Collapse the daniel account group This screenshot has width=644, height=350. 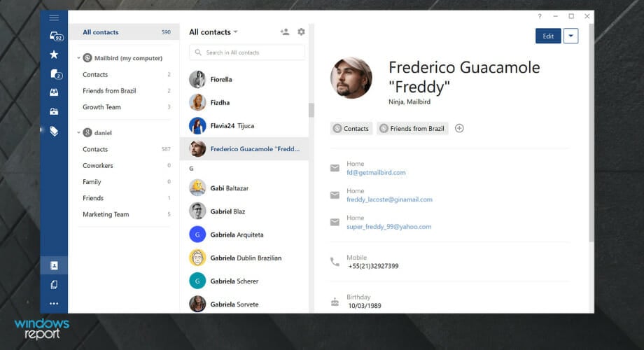click(78, 133)
